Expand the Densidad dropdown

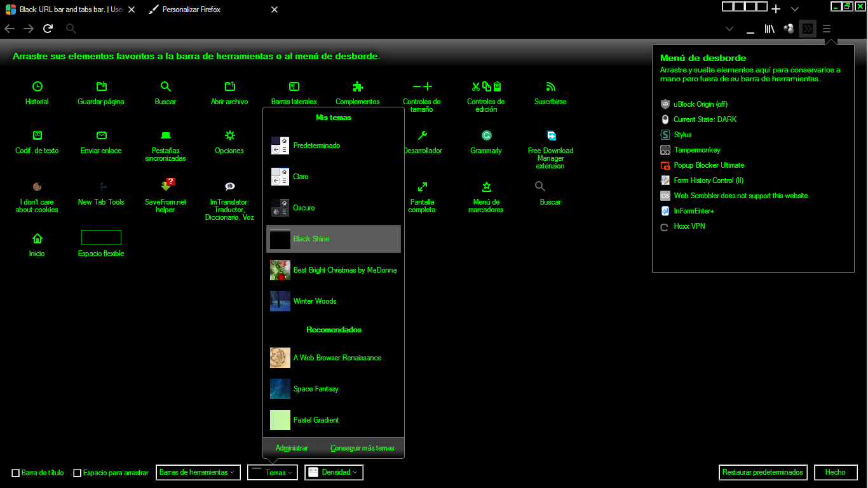coord(334,472)
